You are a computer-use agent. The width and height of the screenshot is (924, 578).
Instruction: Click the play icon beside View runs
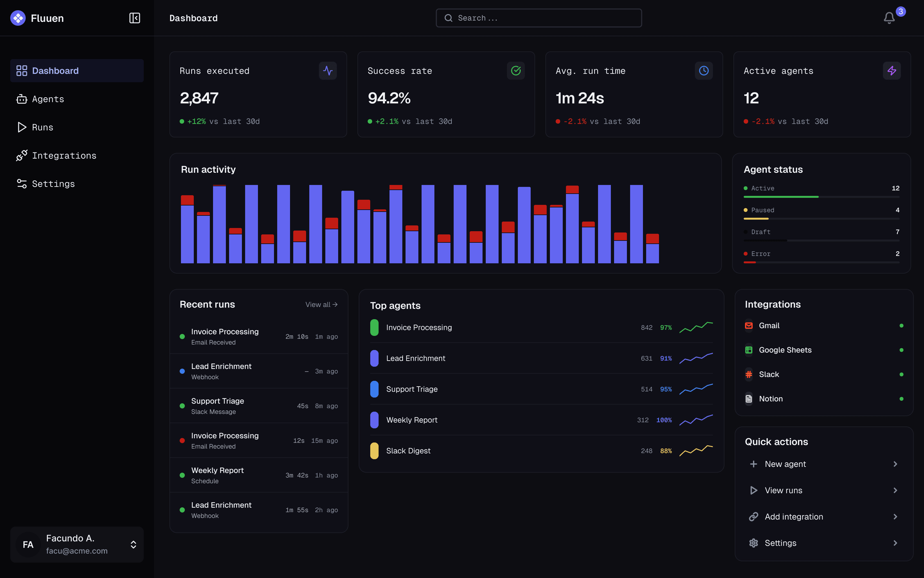[x=753, y=490]
